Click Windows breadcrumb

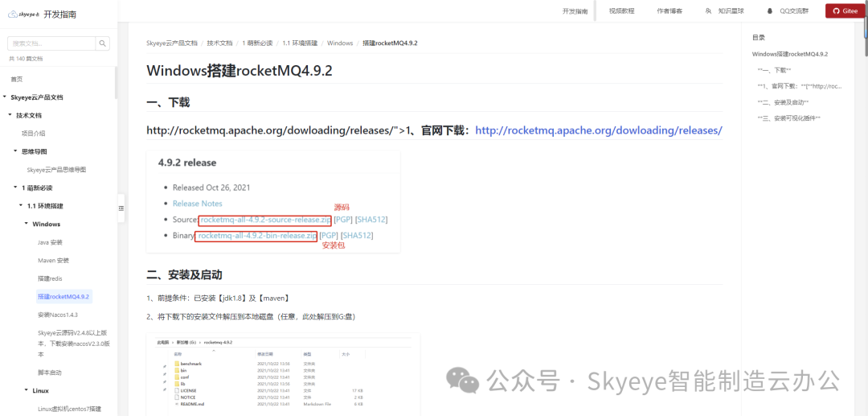(340, 43)
